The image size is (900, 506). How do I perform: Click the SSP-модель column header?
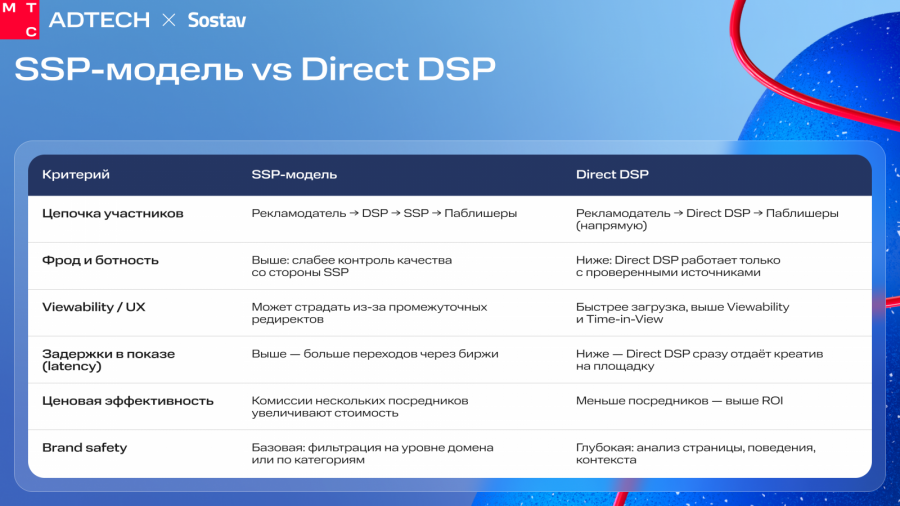coord(294,174)
